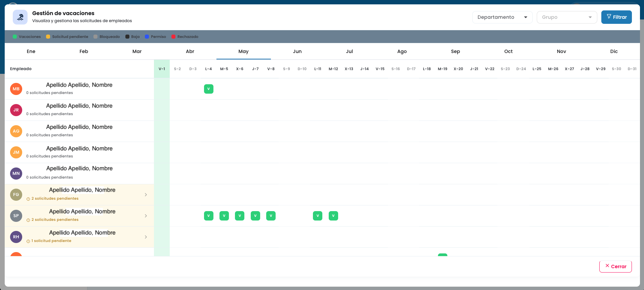The height and width of the screenshot is (290, 644).
Task: Switch to the Sep month tab
Action: pyautogui.click(x=455, y=51)
